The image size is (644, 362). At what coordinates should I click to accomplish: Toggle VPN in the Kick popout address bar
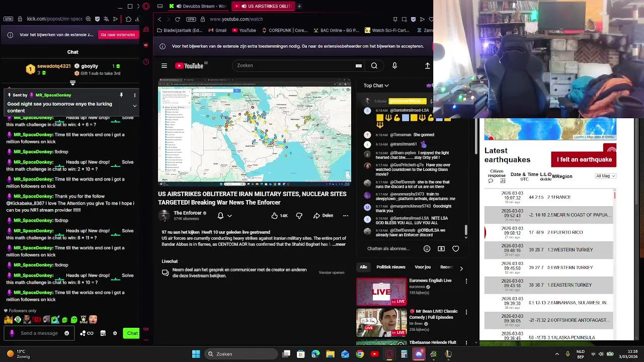pos(8,19)
